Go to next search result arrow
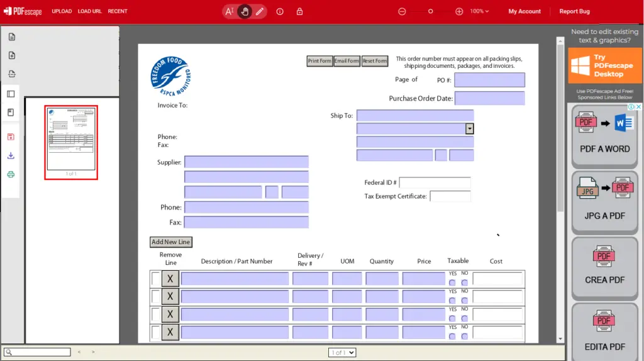This screenshot has width=644, height=361. (93, 352)
